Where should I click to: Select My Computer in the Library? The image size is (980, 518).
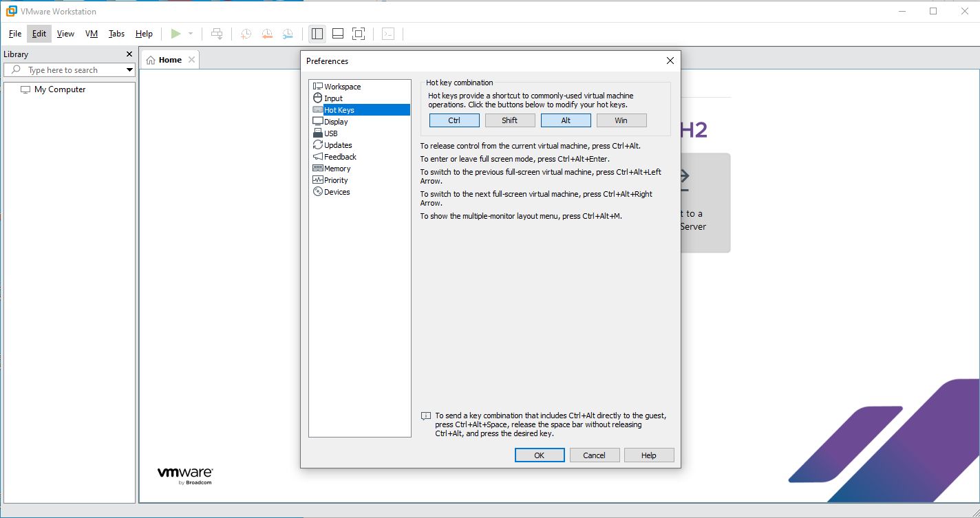click(60, 89)
